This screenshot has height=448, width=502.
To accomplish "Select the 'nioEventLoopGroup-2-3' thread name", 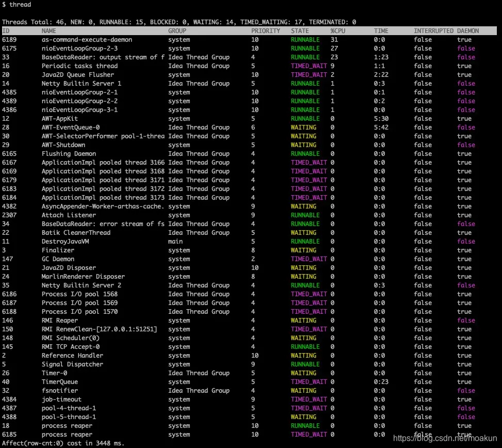I will (79, 49).
